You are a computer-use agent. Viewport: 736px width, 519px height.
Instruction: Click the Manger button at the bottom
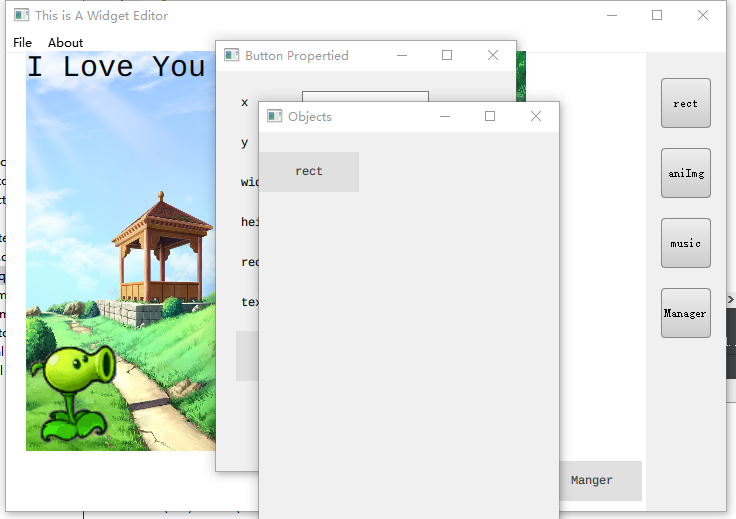click(600, 481)
